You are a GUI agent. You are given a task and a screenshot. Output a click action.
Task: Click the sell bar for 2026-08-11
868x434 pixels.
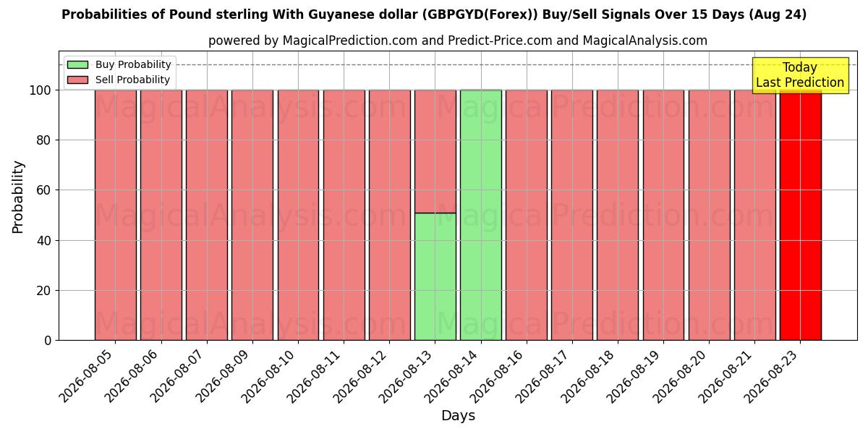(344, 215)
